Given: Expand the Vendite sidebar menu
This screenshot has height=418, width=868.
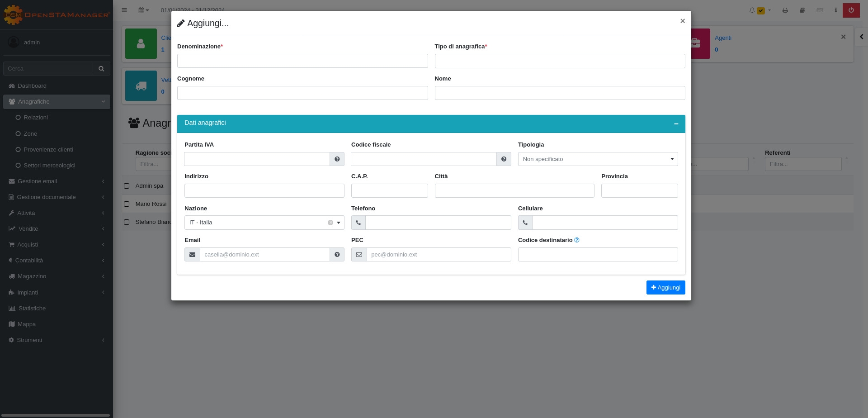Looking at the screenshot, I should click(28, 229).
